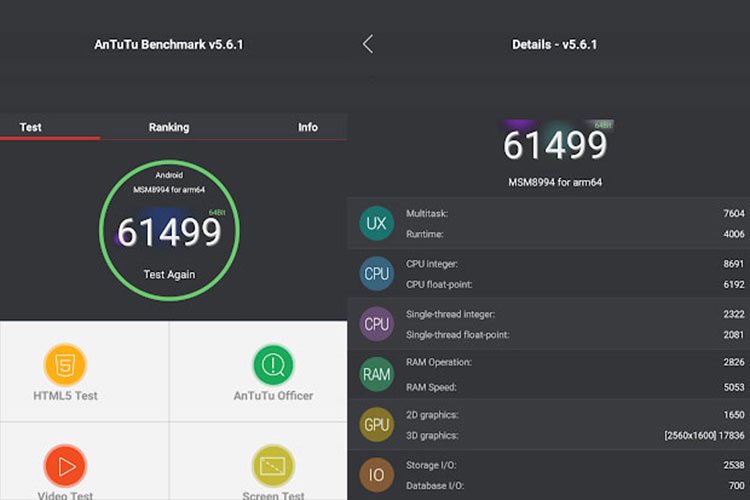Screen dimensions: 750x500
Task: Go back using the arrow in Details header
Action: click(x=368, y=44)
